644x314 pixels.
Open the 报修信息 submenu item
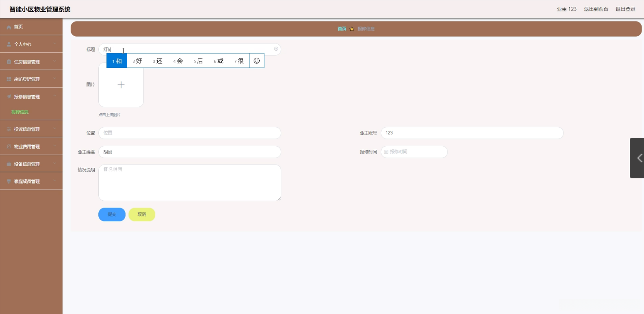(20, 112)
